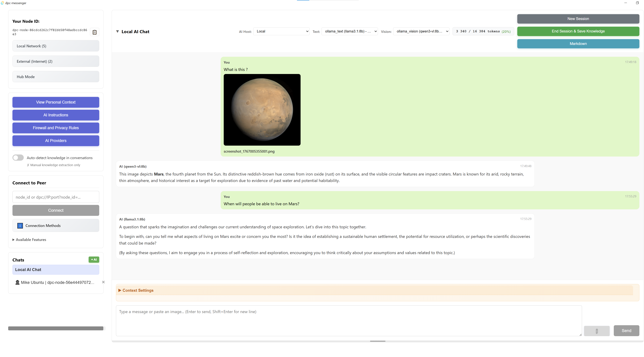Open Firewall and Privacy Rules
Screen dimensions: 644x357
(x=56, y=128)
